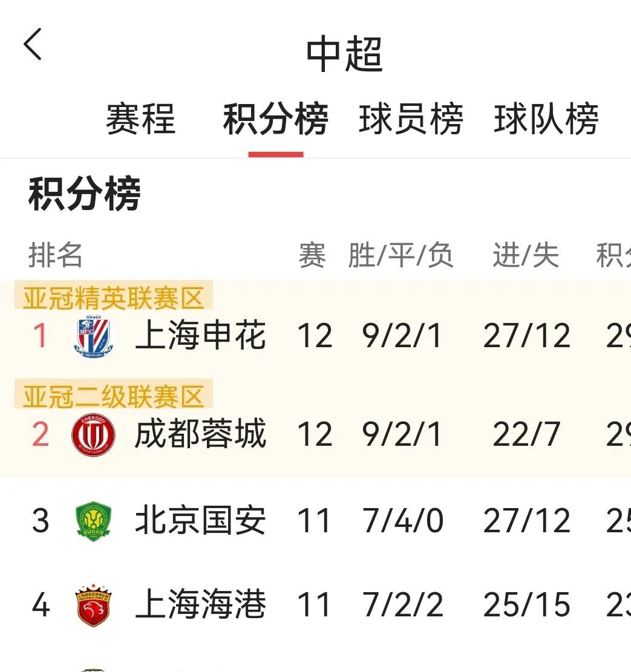The image size is (631, 672).
Task: Open the 北京国安 team name link
Action: (x=201, y=519)
